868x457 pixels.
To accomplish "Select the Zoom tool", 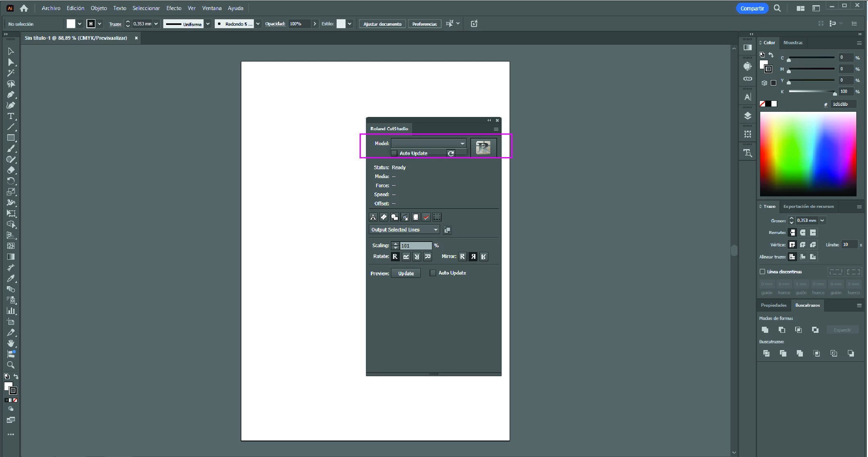I will click(x=11, y=365).
